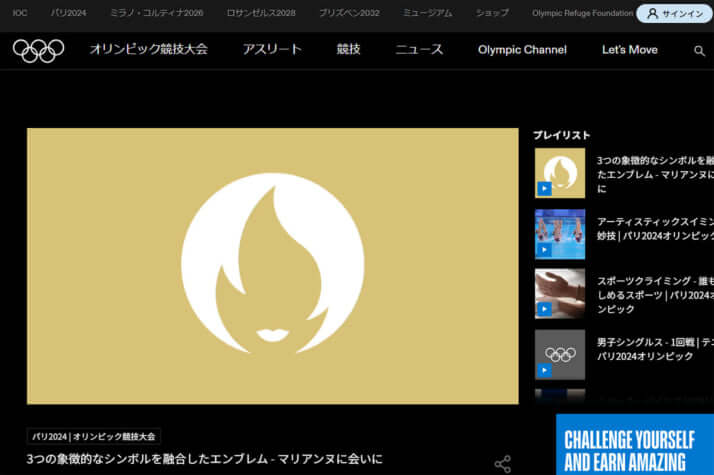714x475 pixels.
Task: Open the search magnifier icon
Action: coord(699,51)
